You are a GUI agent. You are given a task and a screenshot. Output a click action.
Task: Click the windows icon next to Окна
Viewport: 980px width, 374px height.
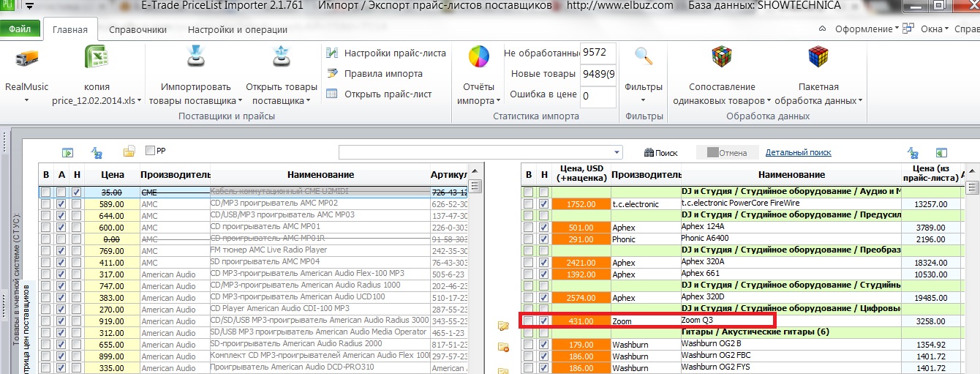908,29
